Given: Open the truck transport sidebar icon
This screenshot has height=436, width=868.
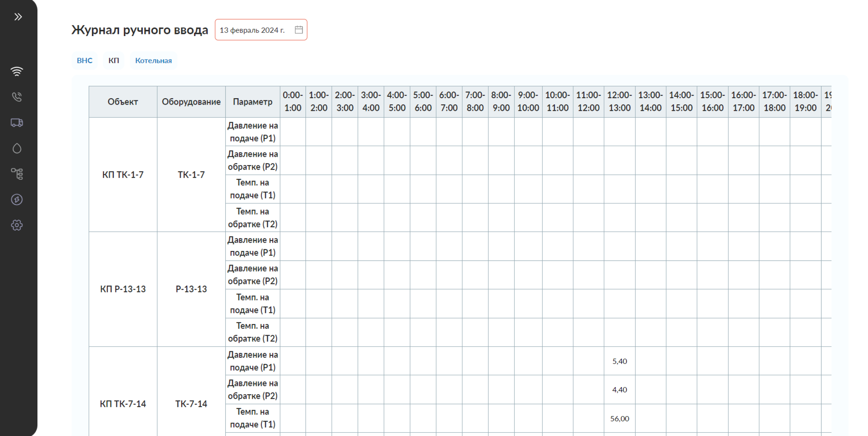Looking at the screenshot, I should click(17, 123).
